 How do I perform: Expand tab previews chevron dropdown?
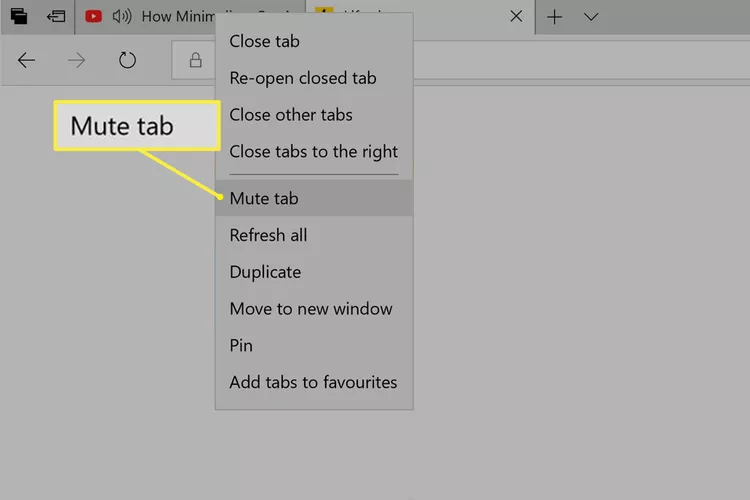(591, 17)
